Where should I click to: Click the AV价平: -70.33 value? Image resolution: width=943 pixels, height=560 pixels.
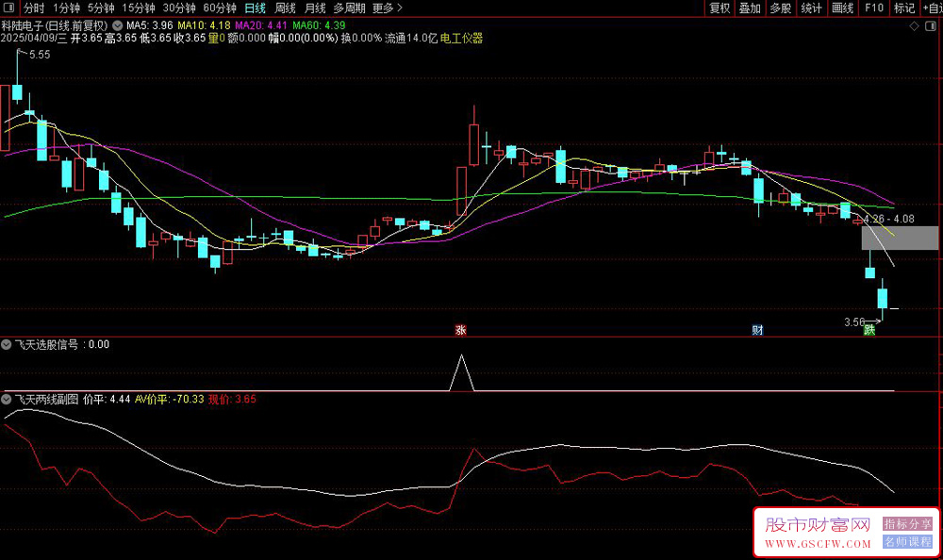(x=169, y=399)
